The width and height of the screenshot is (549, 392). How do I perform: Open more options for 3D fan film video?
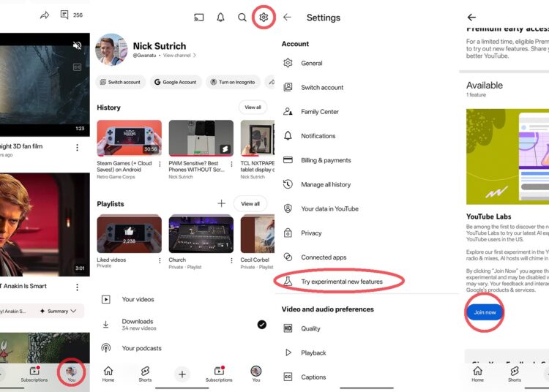tap(77, 148)
